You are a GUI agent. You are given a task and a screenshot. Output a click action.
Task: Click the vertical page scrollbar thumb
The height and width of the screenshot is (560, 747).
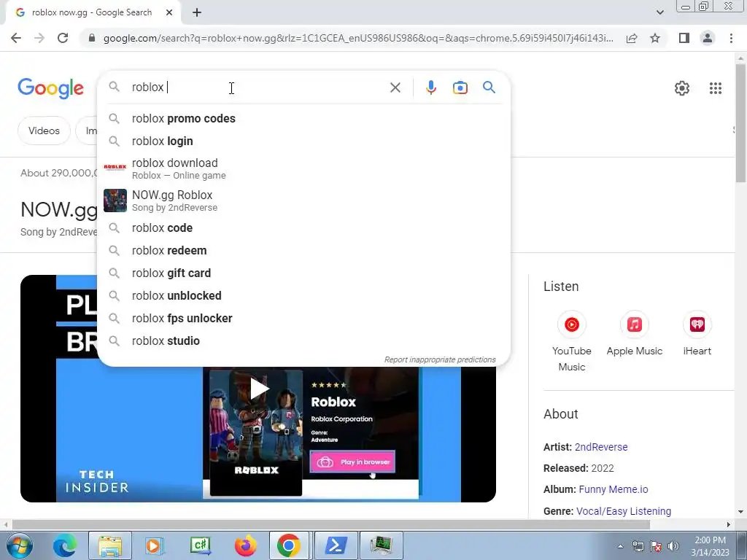point(740,122)
